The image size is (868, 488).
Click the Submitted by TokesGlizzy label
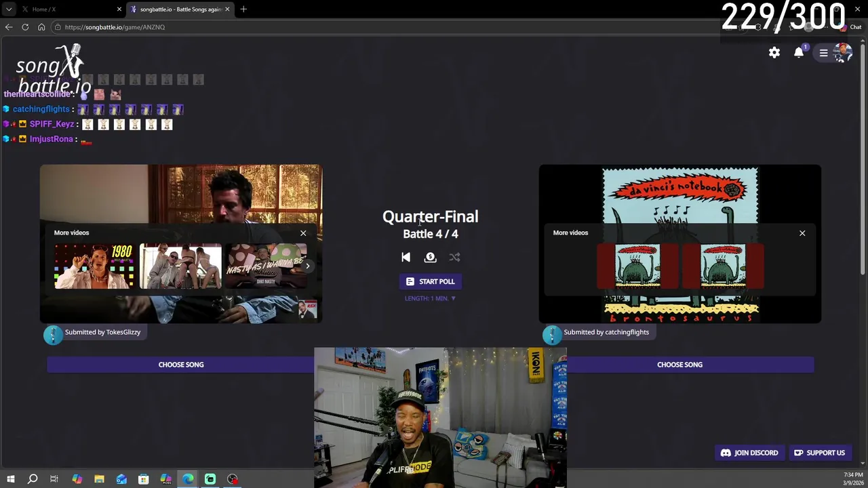[102, 332]
